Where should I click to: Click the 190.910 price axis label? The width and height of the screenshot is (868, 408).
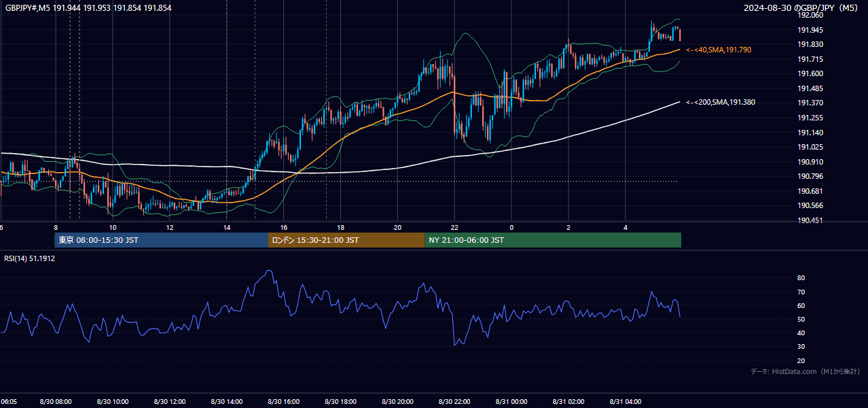[810, 162]
